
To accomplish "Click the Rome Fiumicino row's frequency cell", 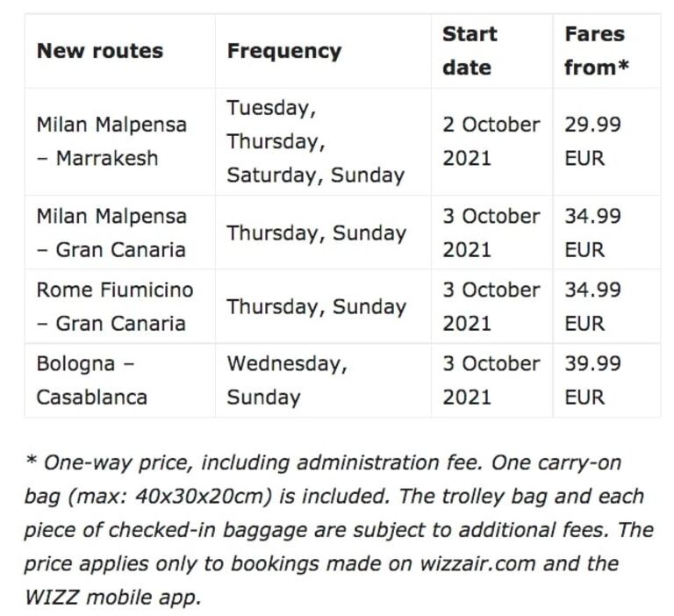I will point(316,306).
